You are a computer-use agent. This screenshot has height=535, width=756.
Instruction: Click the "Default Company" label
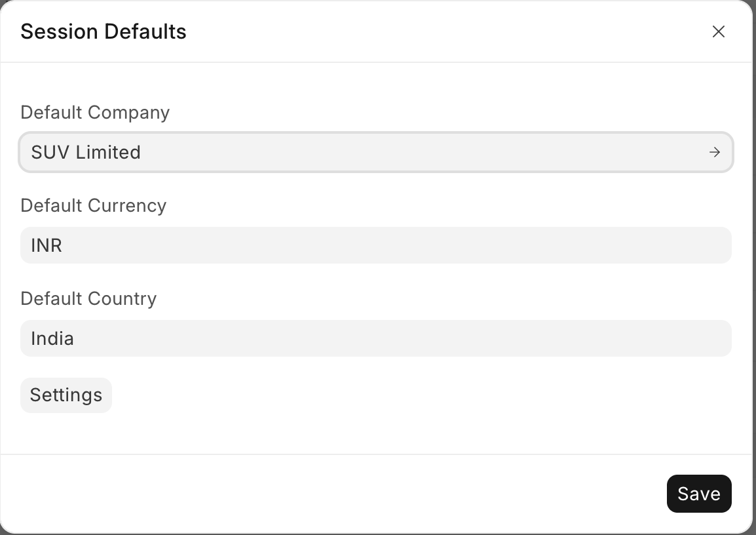95,112
